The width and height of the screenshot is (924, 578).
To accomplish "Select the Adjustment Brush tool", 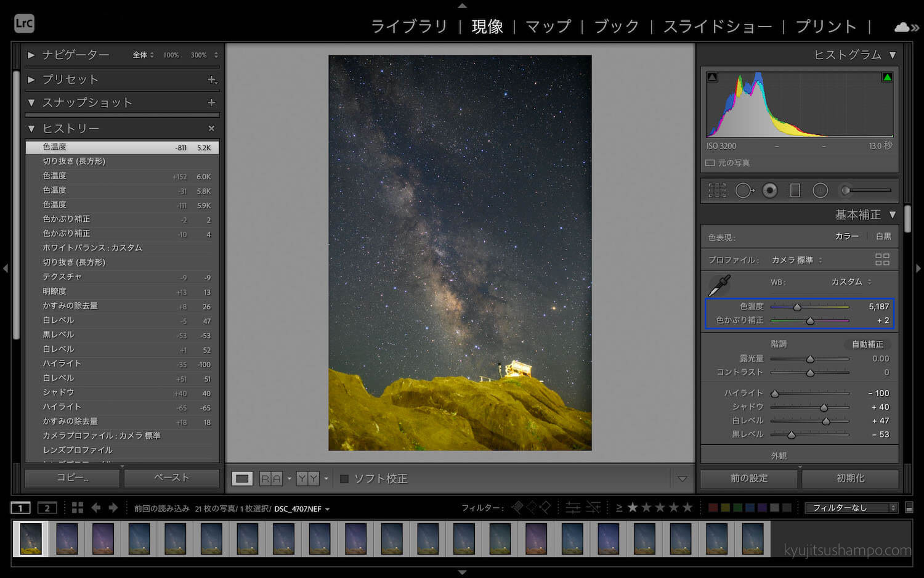I will point(867,190).
